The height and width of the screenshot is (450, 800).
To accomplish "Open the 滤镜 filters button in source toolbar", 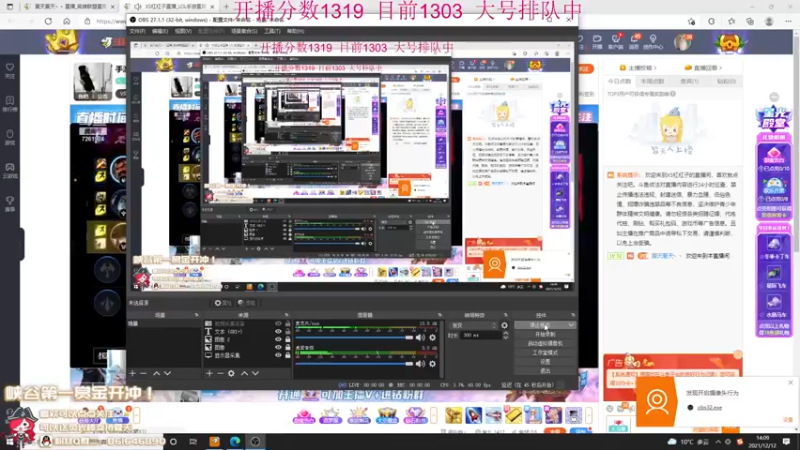I will 246,303.
